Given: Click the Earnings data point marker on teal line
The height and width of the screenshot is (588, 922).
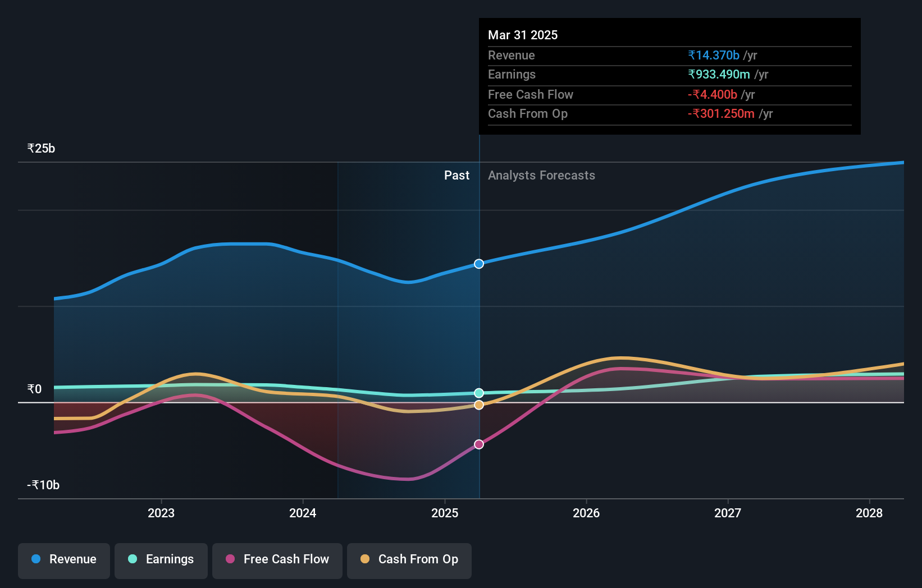Looking at the screenshot, I should (479, 393).
